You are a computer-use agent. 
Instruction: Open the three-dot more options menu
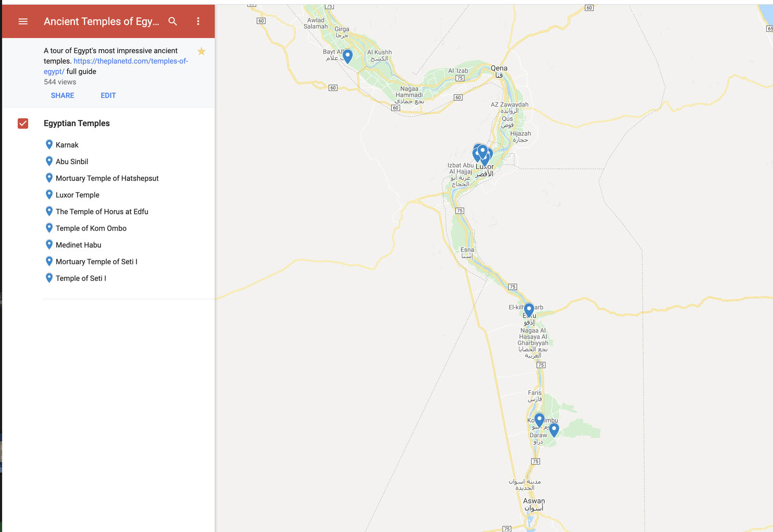pos(198,21)
